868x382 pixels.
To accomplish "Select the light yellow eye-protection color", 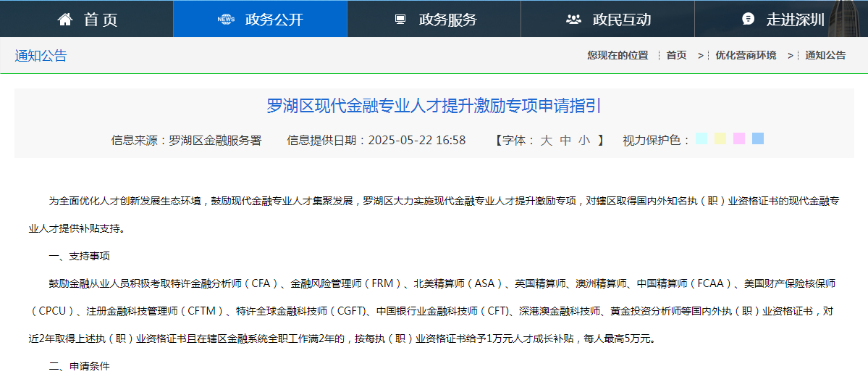I will [720, 138].
